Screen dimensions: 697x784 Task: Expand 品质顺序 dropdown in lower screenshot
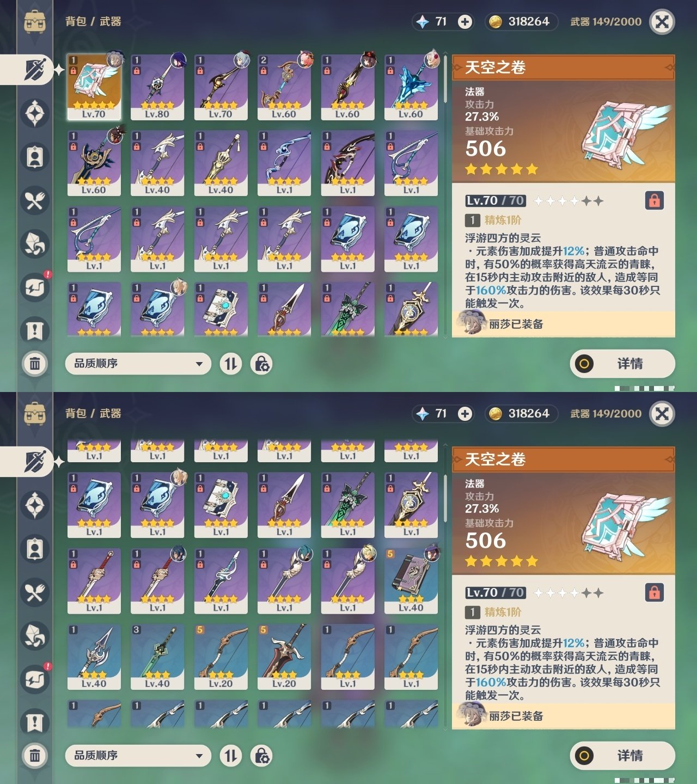click(138, 756)
